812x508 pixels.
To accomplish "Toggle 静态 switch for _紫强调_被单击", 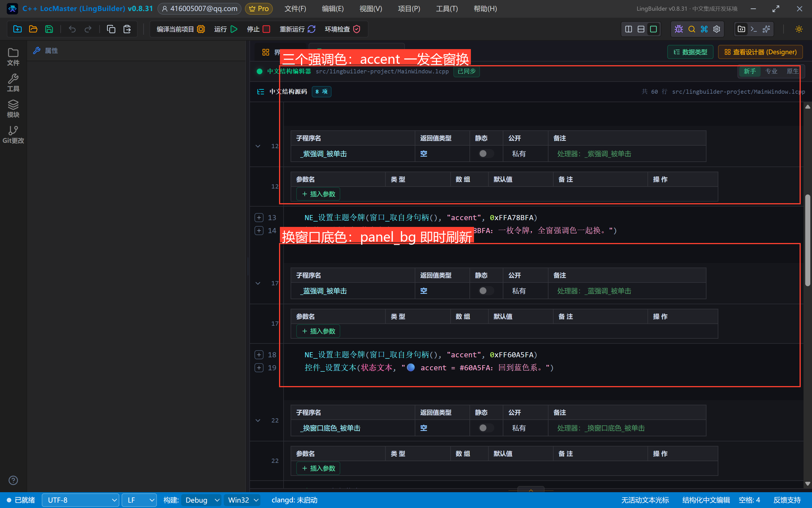I will (486, 154).
